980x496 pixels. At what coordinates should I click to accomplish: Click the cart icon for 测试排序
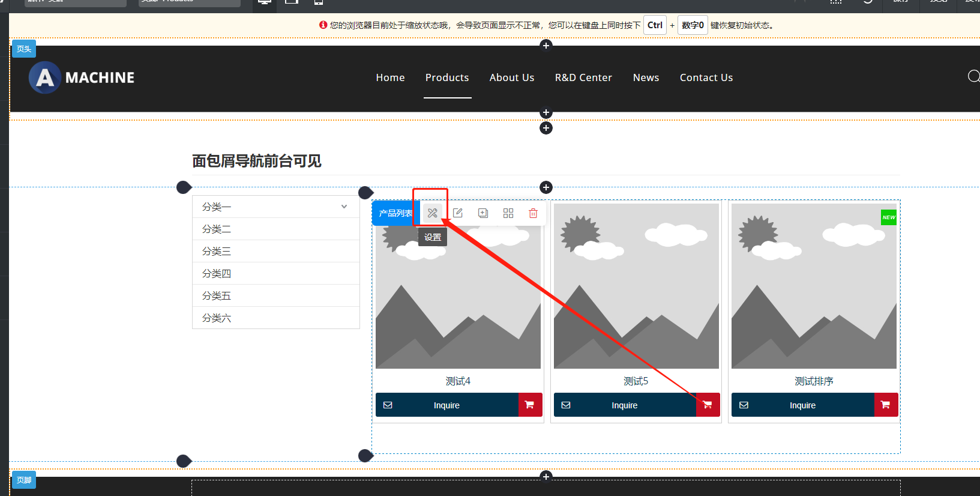[x=885, y=405]
